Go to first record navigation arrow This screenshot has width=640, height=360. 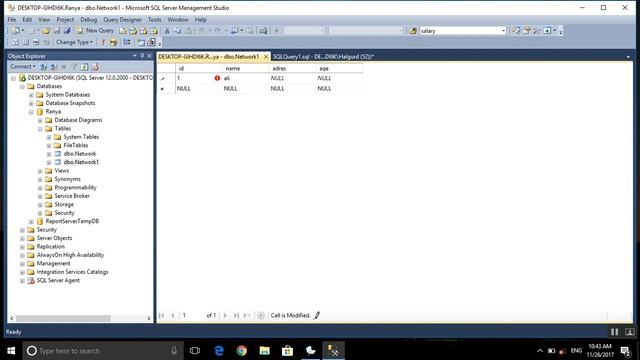pos(162,316)
